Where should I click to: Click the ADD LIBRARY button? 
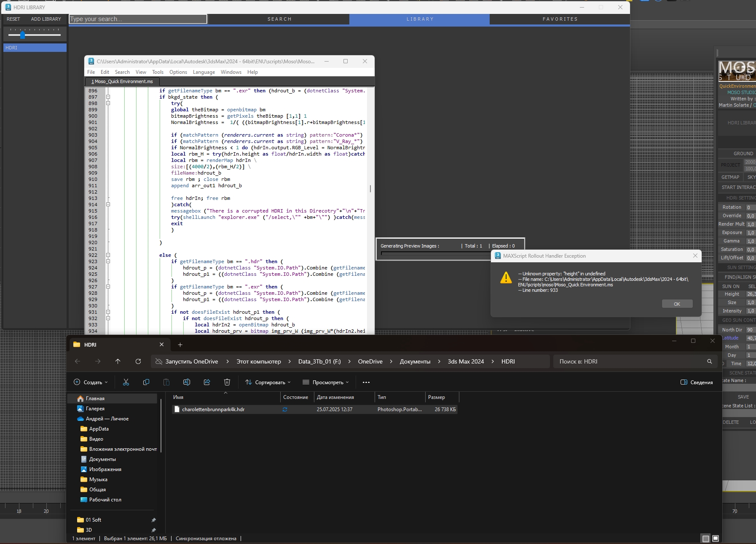click(x=46, y=19)
